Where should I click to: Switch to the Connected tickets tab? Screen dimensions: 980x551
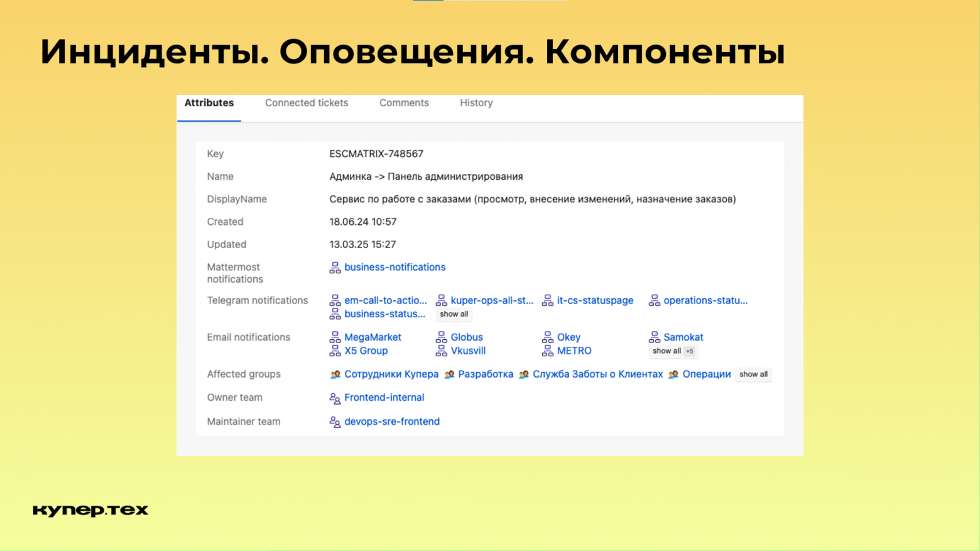307,102
